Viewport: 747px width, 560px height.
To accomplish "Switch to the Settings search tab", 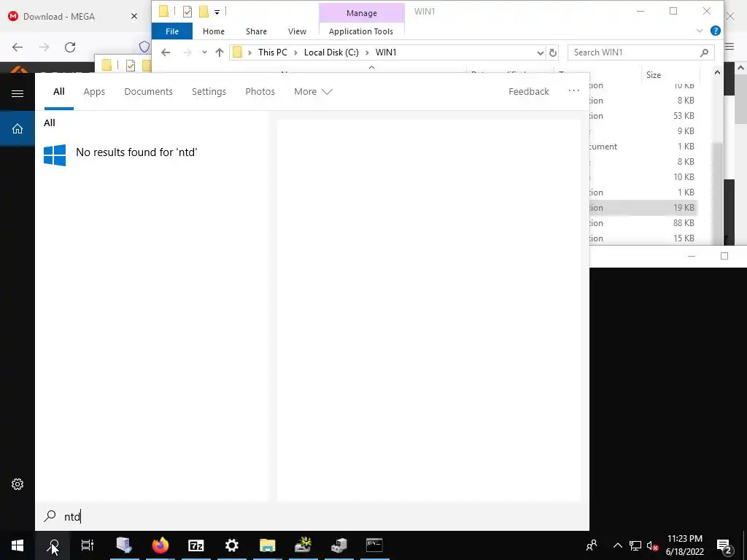I will (209, 91).
